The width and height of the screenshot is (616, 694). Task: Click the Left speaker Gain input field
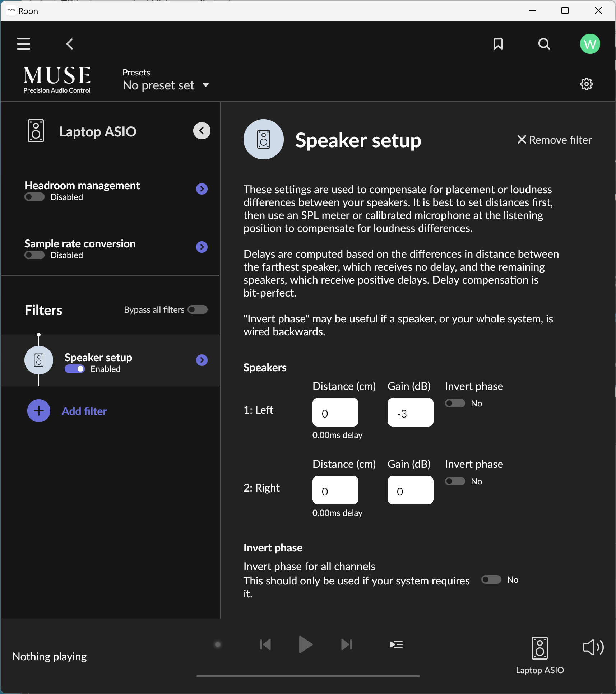click(410, 412)
